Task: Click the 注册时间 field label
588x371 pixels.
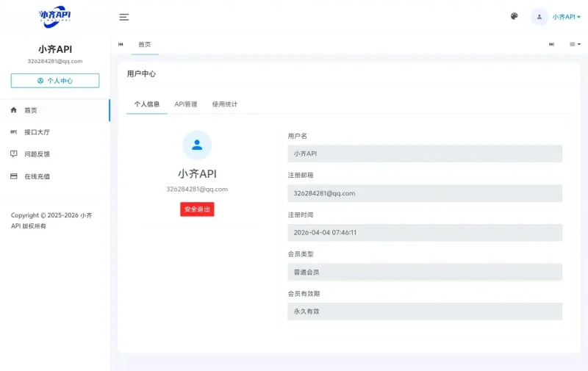Action: [301, 215]
